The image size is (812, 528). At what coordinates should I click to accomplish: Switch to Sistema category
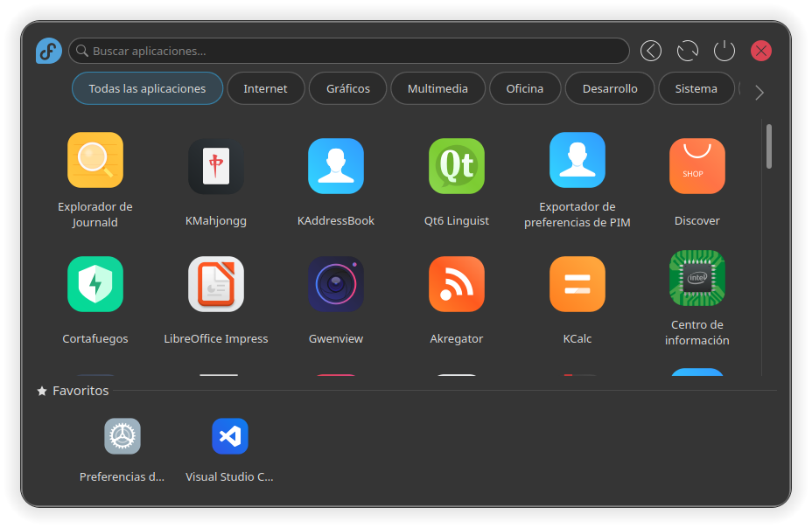pyautogui.click(x=696, y=88)
